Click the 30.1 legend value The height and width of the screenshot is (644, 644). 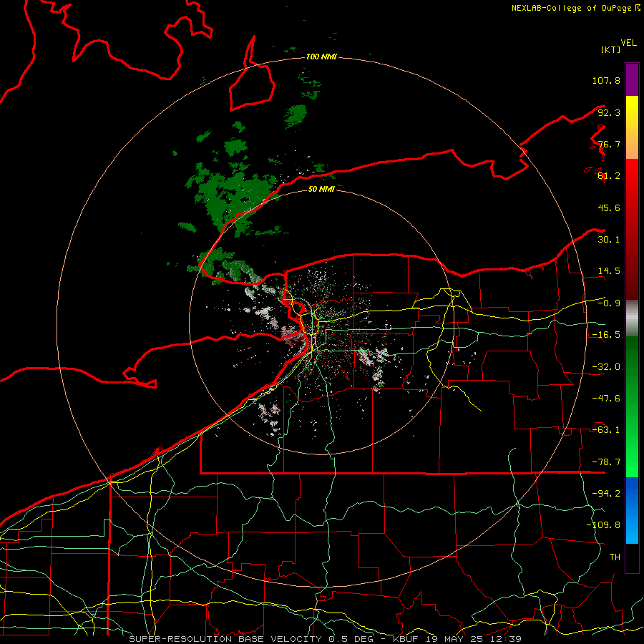pyautogui.click(x=609, y=240)
